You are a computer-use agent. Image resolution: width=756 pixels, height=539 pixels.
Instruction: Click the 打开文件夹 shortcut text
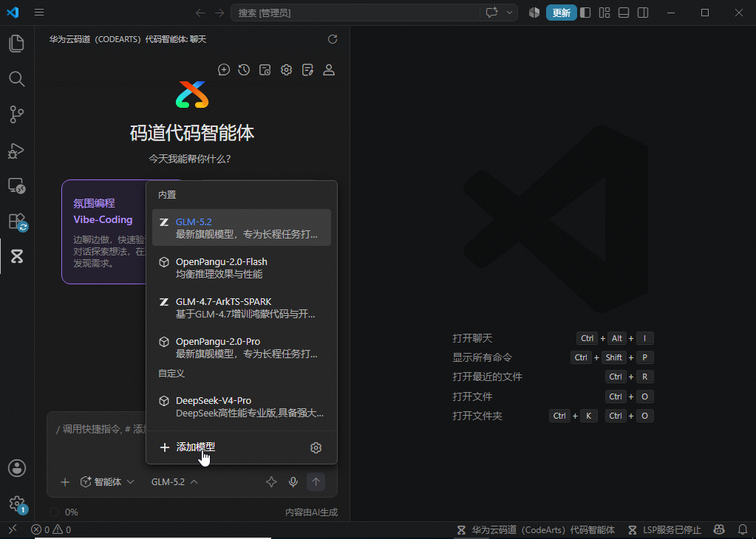tap(477, 416)
